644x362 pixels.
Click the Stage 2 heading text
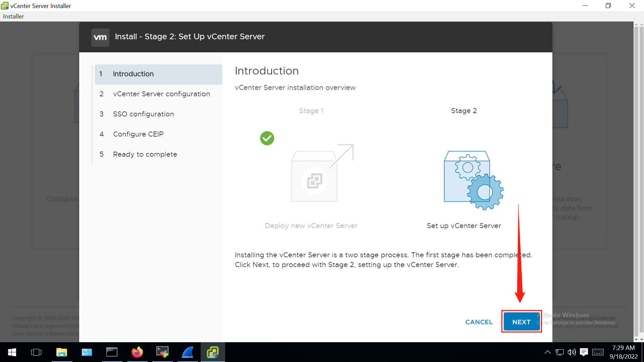[464, 111]
